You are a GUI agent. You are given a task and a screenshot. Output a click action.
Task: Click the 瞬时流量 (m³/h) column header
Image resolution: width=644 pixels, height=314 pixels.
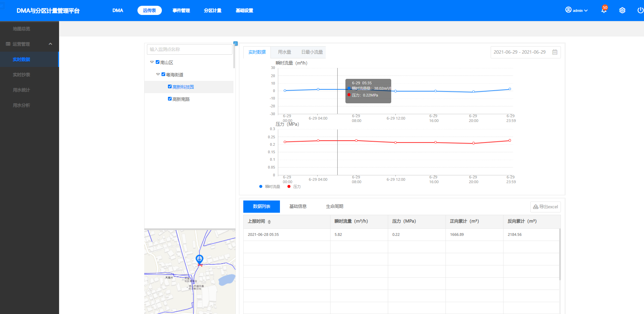(x=359, y=221)
